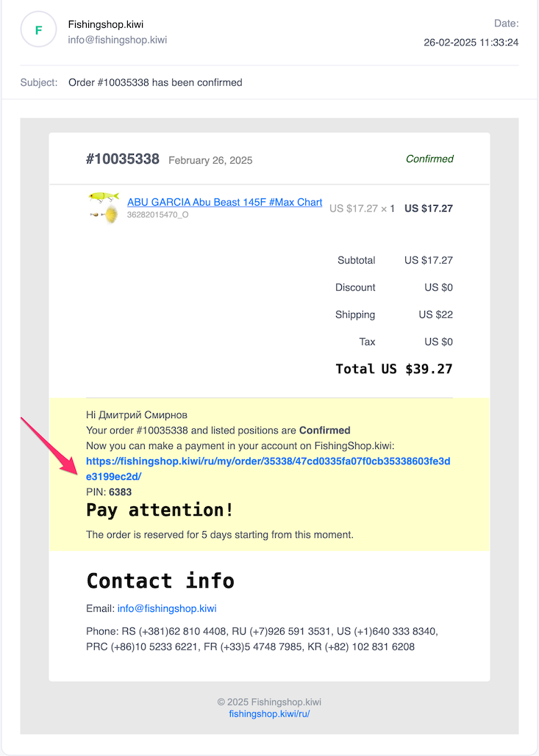Screen dimensions: 539x756
Task: Click the subject line about Order #10035338
Action: (155, 82)
